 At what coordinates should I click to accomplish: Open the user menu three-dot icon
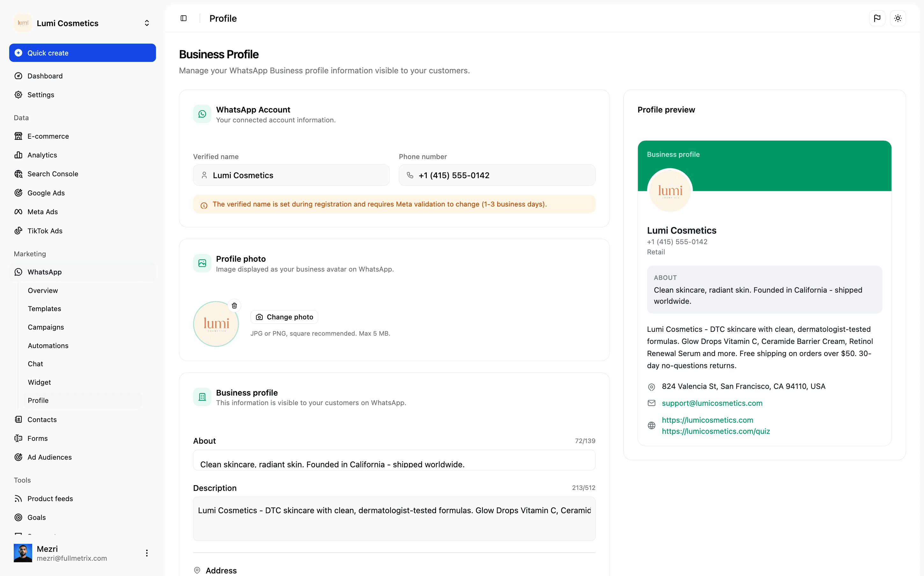147,553
